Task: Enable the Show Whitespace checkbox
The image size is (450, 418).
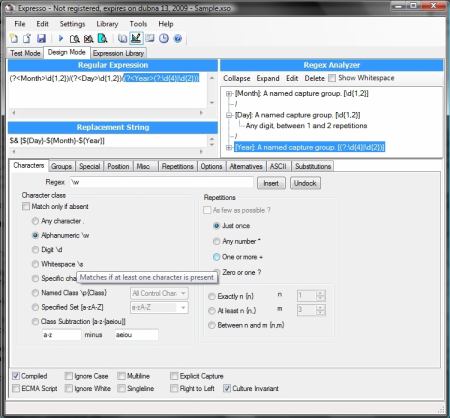Action: [x=332, y=78]
